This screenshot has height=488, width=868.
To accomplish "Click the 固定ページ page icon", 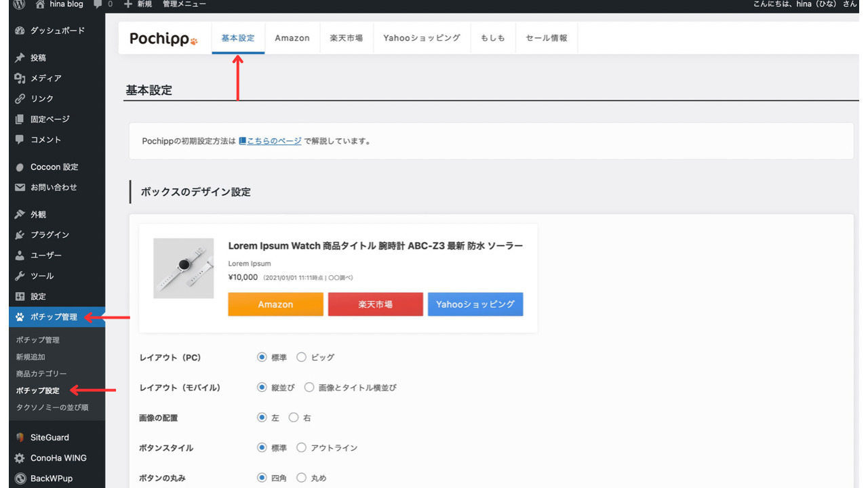I will point(20,119).
